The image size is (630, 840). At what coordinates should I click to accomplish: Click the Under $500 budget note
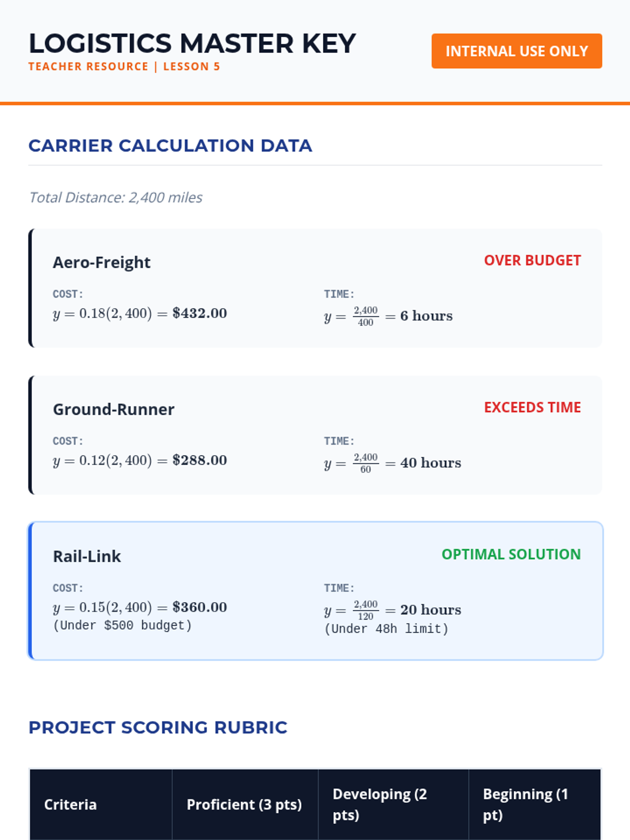pyautogui.click(x=122, y=625)
